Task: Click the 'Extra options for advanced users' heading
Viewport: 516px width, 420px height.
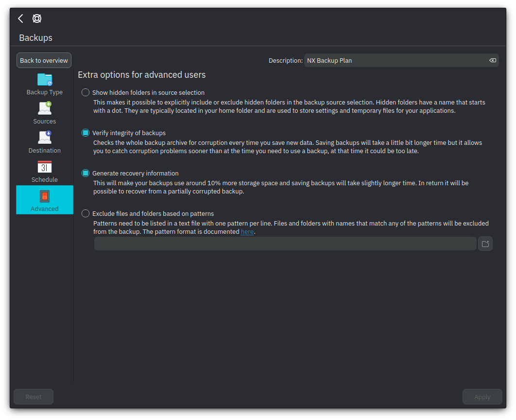Action: (142, 75)
